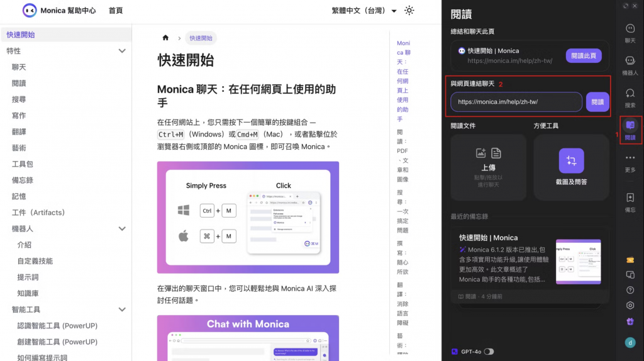Click the purple gift icon in the Monica sidebar
Screen dimensions: 644x361
630,321
